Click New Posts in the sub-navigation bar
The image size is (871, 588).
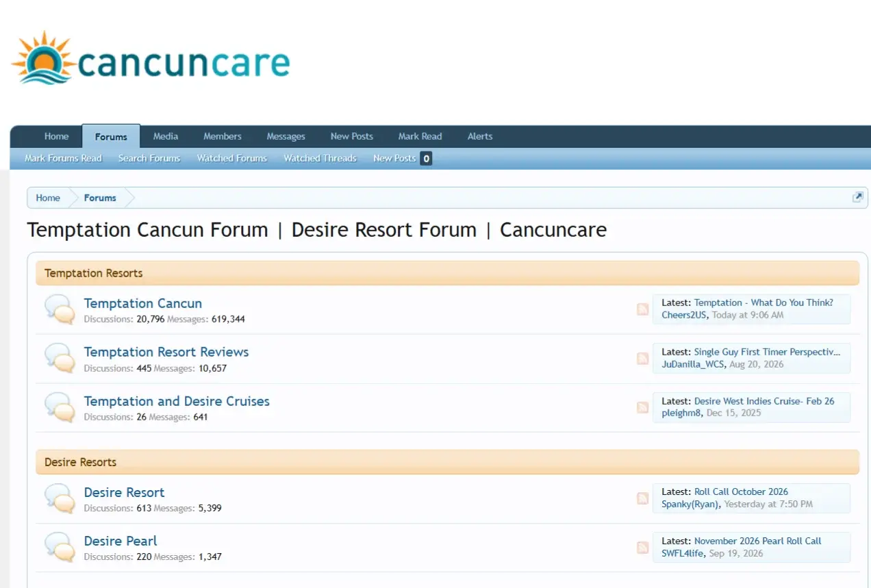click(x=394, y=158)
